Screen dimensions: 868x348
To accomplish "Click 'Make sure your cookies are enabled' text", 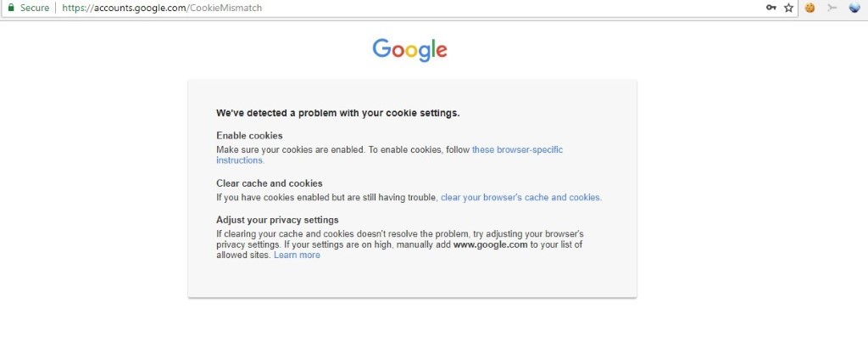I will pyautogui.click(x=290, y=149).
